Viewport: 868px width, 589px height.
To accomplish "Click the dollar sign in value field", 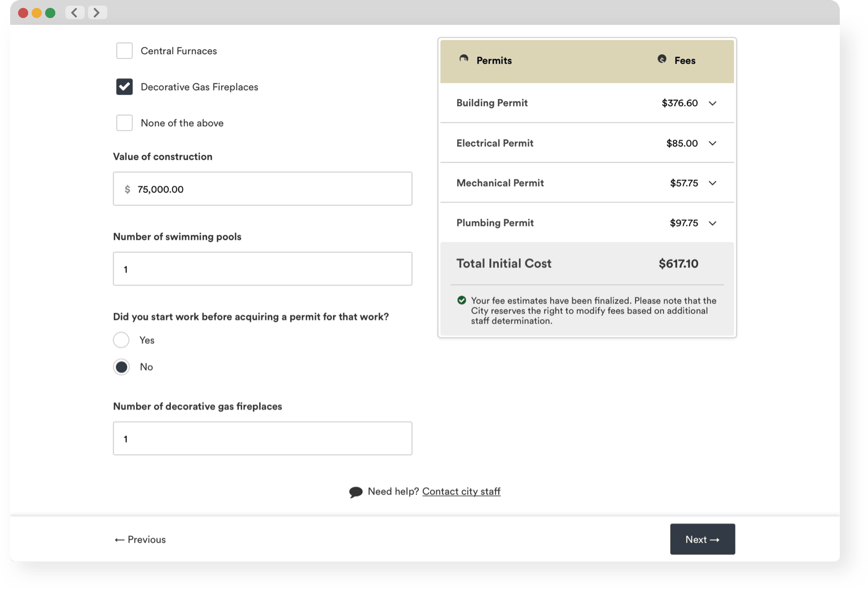I will point(128,190).
